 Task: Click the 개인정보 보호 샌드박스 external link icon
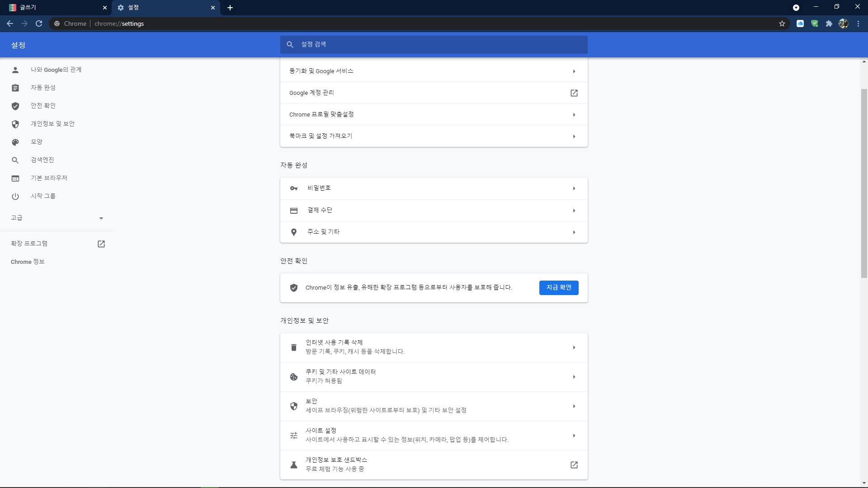click(x=574, y=465)
